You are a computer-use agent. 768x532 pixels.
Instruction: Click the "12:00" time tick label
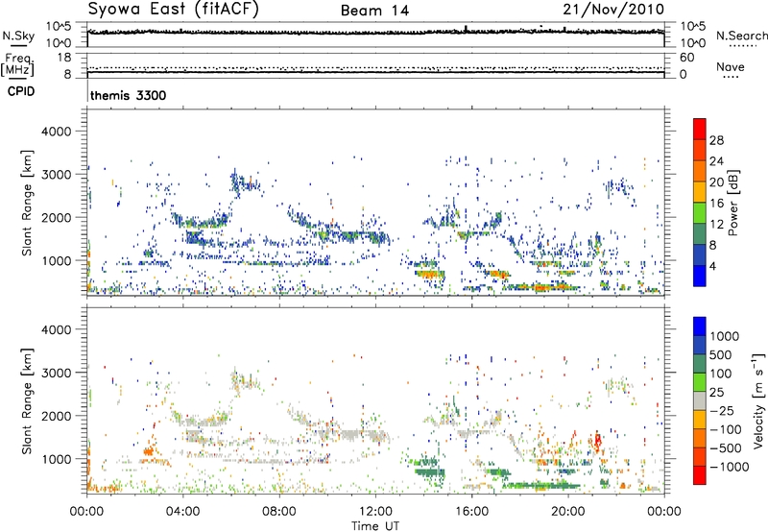pos(375,512)
